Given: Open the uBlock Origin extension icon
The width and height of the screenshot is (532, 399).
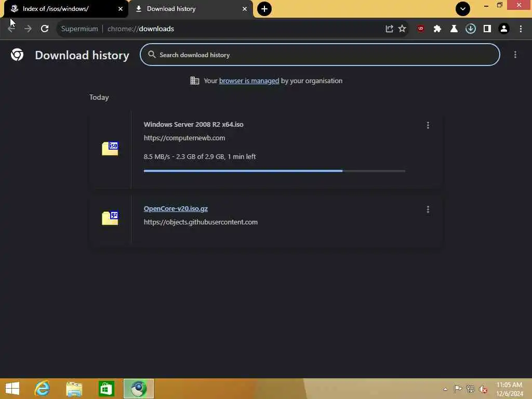Looking at the screenshot, I should coord(421,29).
